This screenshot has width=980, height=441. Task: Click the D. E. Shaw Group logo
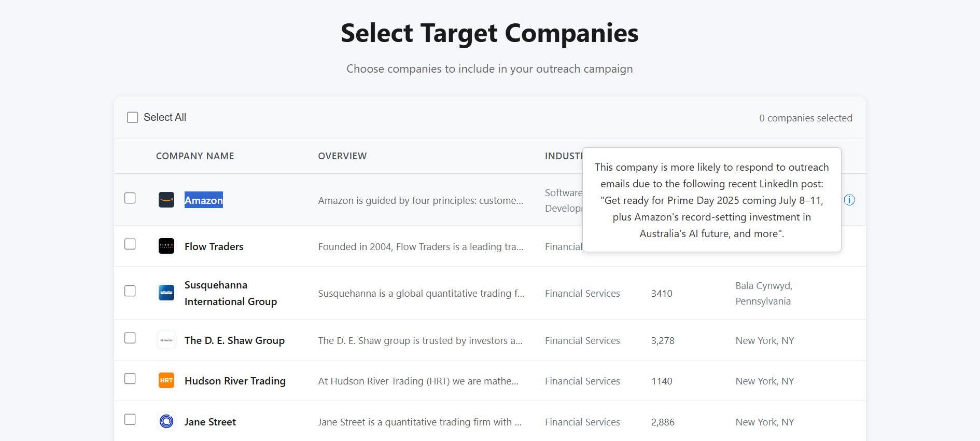click(166, 340)
